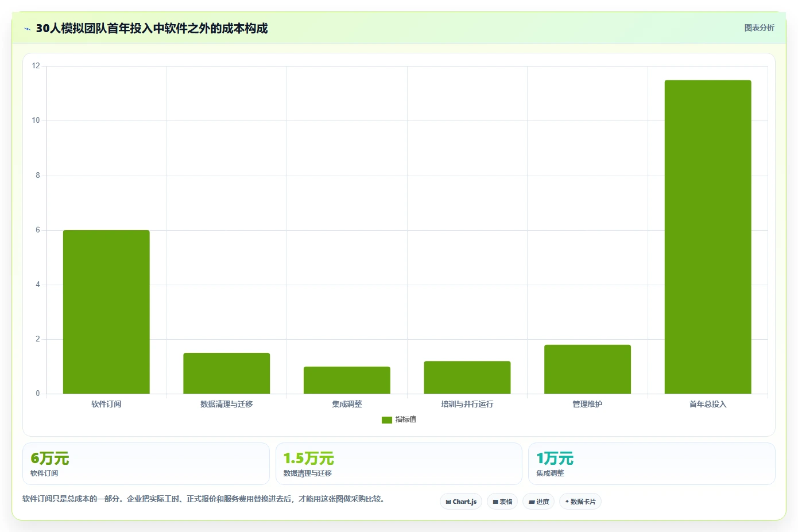Click the 数据清理与迁移 bar

227,373
